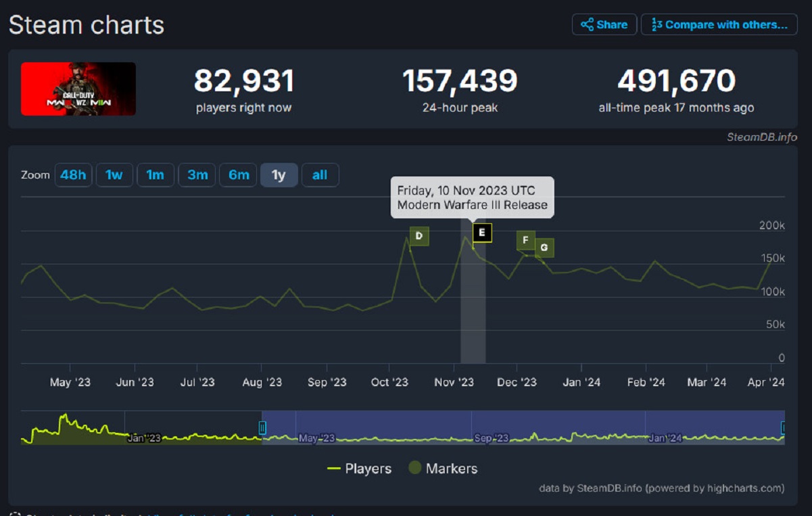Image resolution: width=812 pixels, height=516 pixels.
Task: Click the Call of Duty game thumbnail
Action: 78,89
